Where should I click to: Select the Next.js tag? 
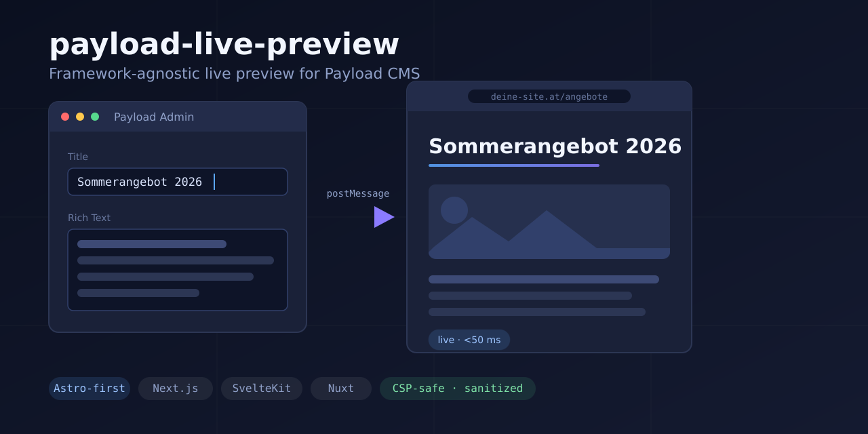click(176, 389)
